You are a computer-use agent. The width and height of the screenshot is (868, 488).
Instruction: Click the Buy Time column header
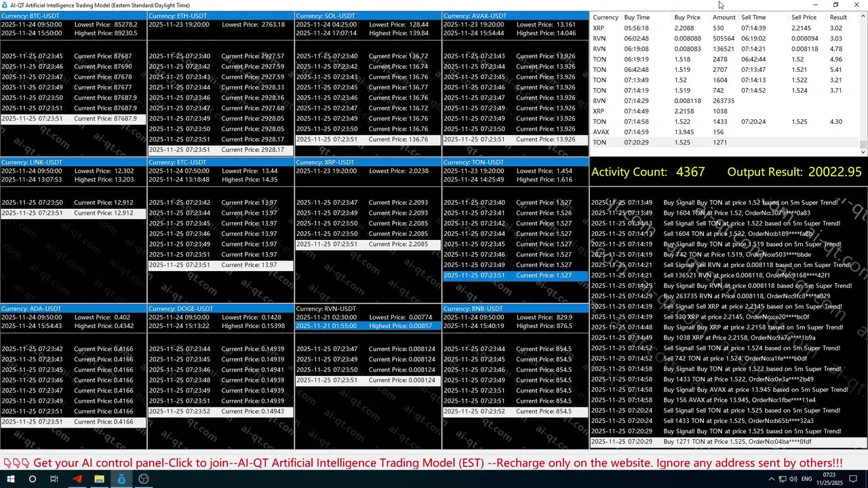point(637,17)
